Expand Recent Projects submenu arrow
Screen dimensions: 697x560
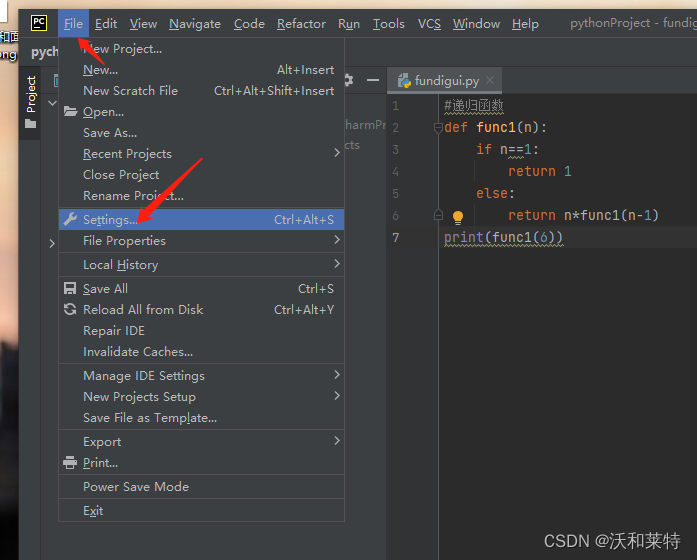337,153
